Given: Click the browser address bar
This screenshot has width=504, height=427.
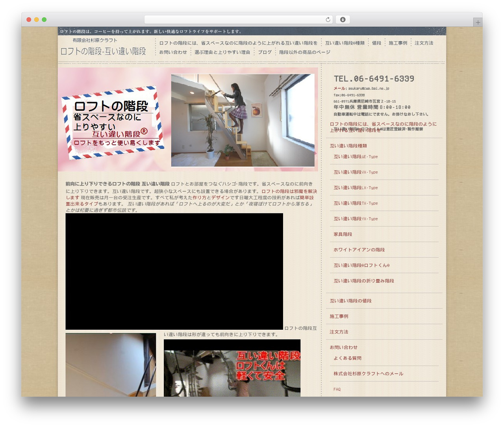Looking at the screenshot, I should coord(238,20).
